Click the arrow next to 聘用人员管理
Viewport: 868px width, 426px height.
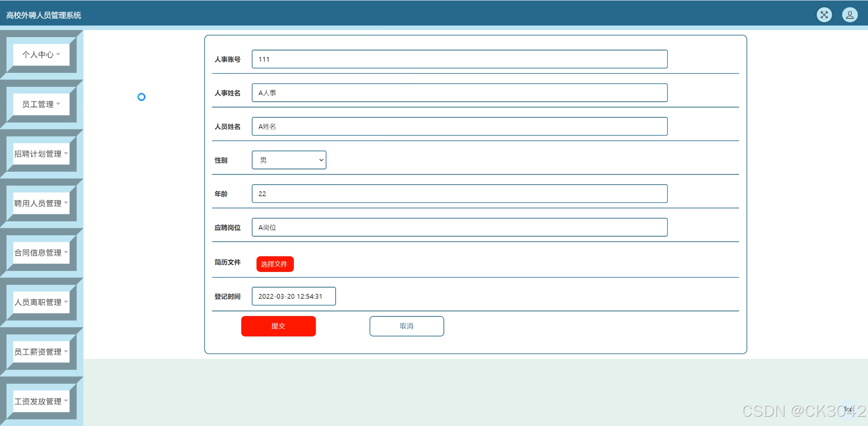(x=66, y=203)
